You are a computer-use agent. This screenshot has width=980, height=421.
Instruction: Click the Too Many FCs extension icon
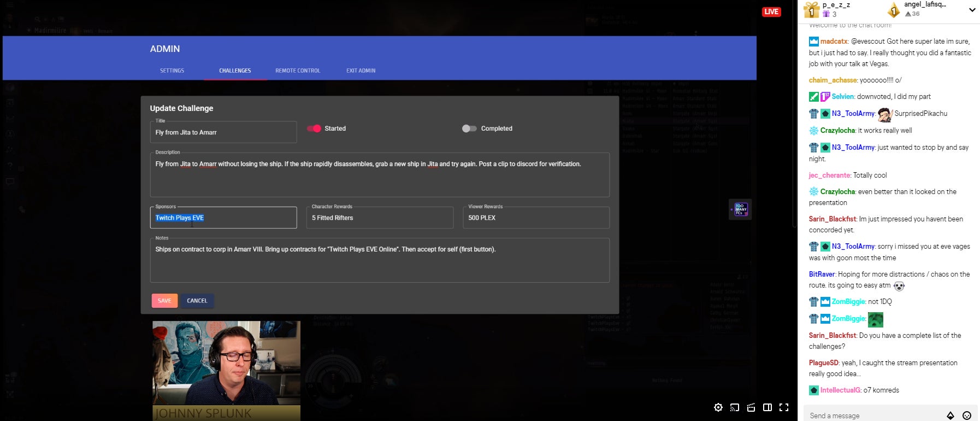click(740, 209)
